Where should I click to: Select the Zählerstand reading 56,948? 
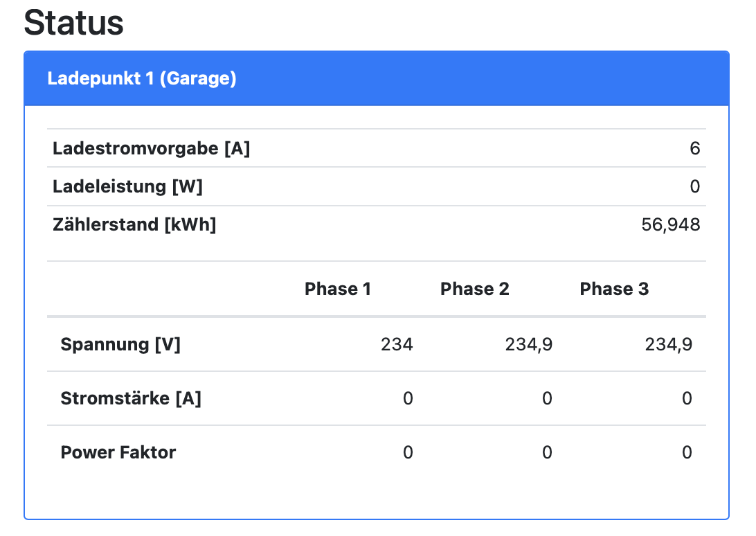[x=671, y=224]
